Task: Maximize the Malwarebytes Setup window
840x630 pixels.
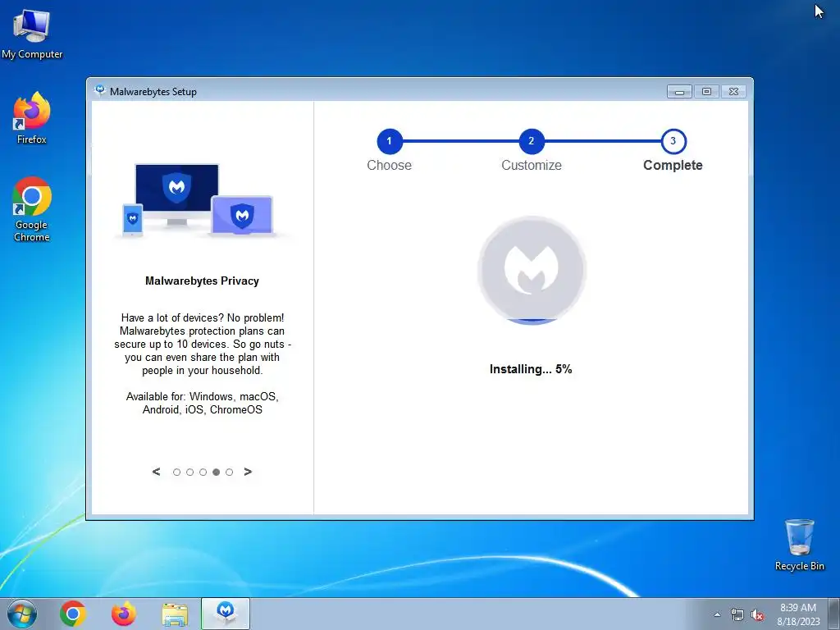Action: [706, 92]
